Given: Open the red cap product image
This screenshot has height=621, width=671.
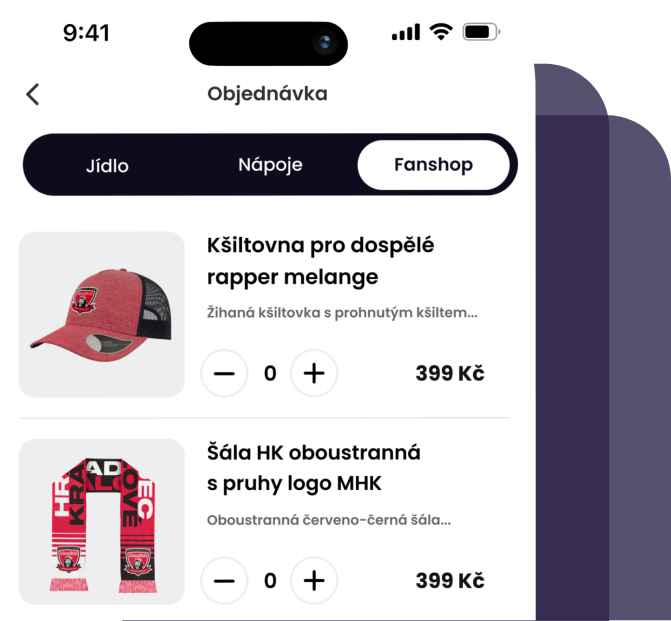Looking at the screenshot, I should [102, 315].
